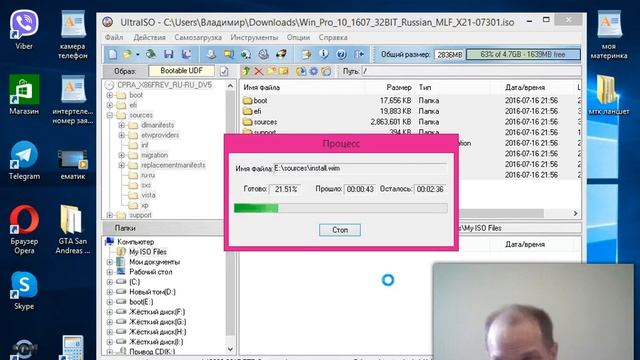The height and width of the screenshot is (360, 640).
Task: Click the copy progress bar in Процесс dialog
Action: click(340, 208)
